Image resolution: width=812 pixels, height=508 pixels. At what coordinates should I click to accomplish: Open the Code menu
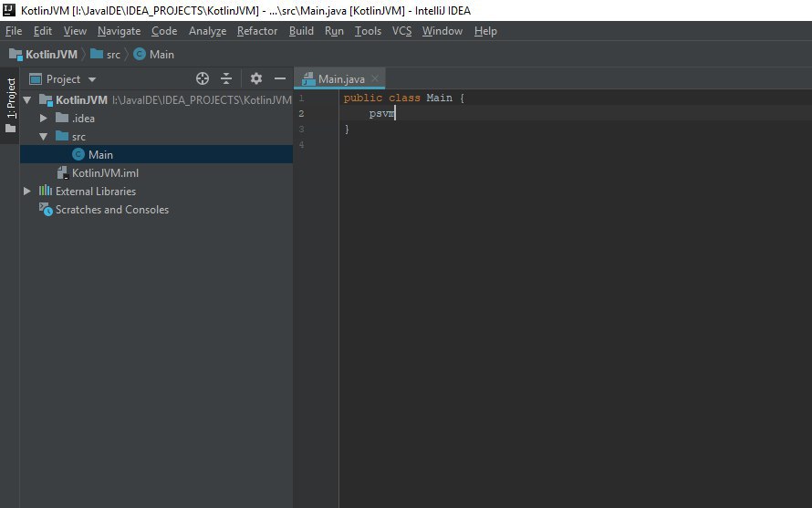164,31
